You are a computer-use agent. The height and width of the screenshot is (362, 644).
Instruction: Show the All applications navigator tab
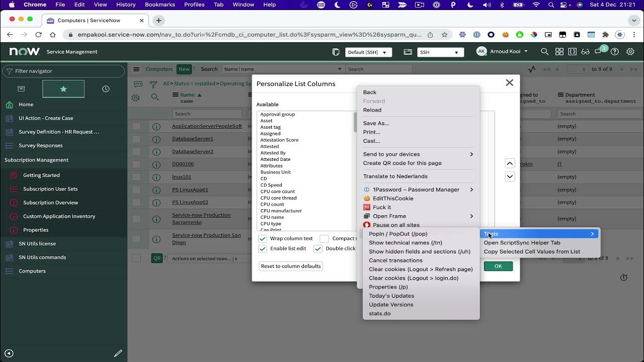(21, 89)
